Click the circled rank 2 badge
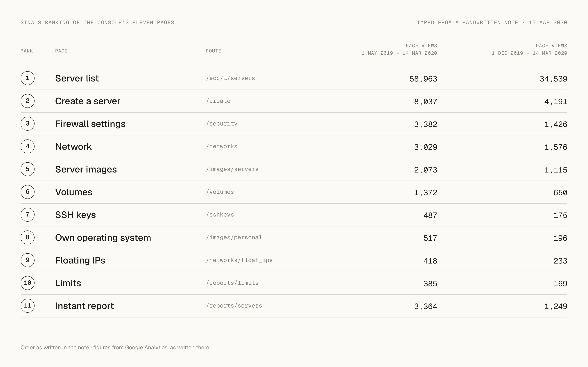Screen dimensions: 588x367 point(27,101)
